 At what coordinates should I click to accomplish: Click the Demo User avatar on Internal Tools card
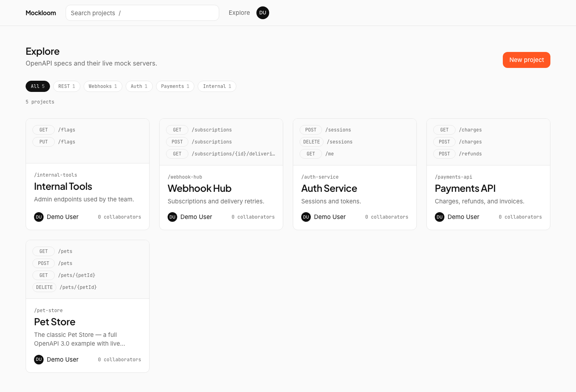39,217
